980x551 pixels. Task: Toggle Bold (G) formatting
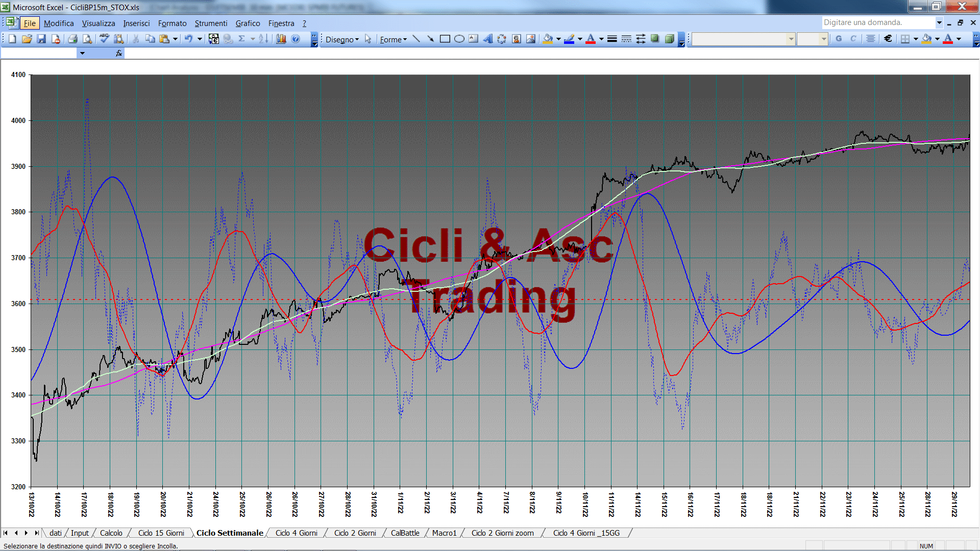tap(839, 39)
